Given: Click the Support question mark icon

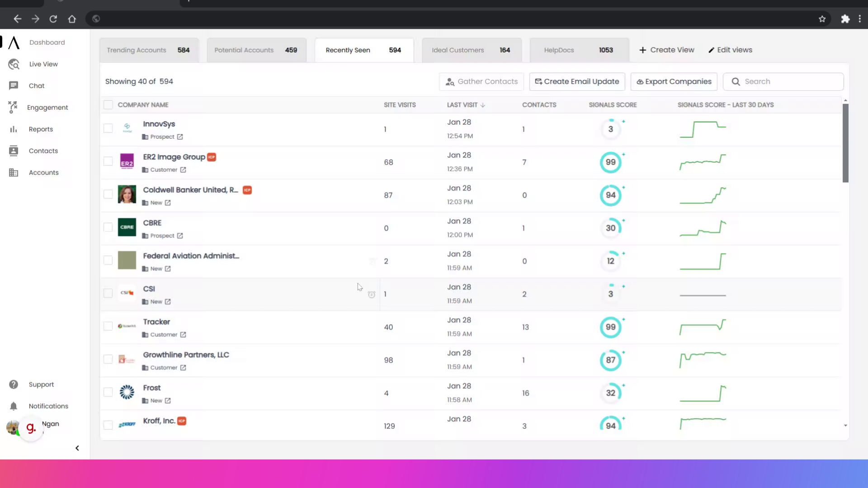Looking at the screenshot, I should point(14,385).
